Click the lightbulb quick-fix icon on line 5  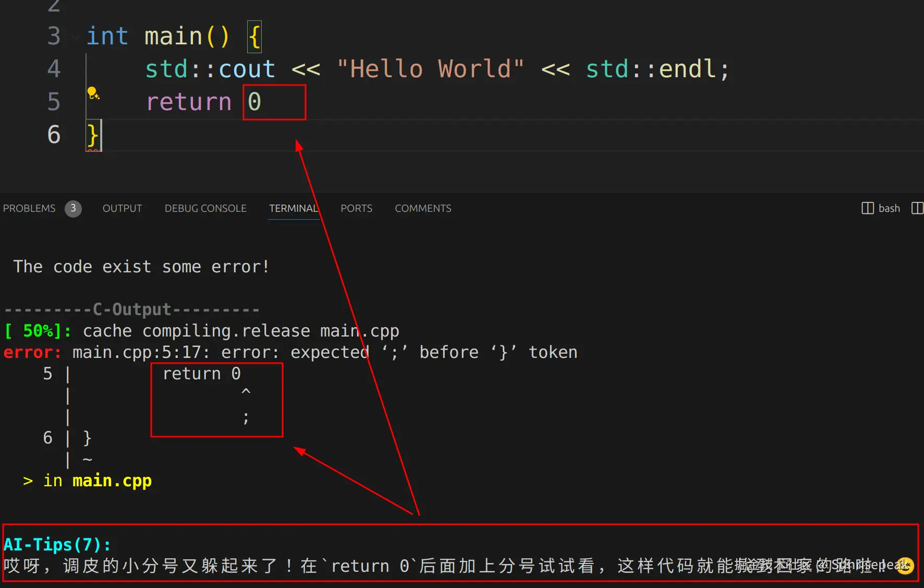point(93,93)
